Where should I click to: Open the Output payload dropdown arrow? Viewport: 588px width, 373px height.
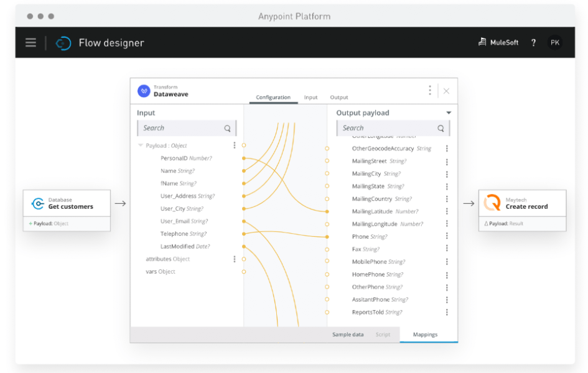point(449,113)
